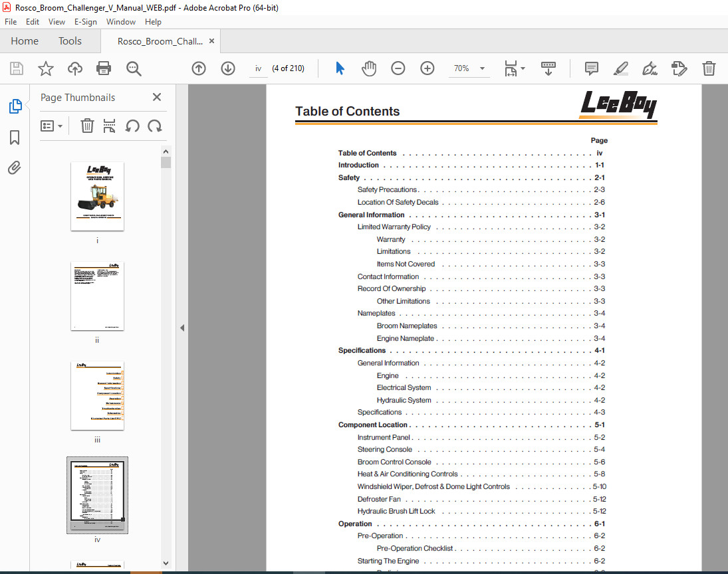
Task: Open the Window menu
Action: click(x=121, y=22)
